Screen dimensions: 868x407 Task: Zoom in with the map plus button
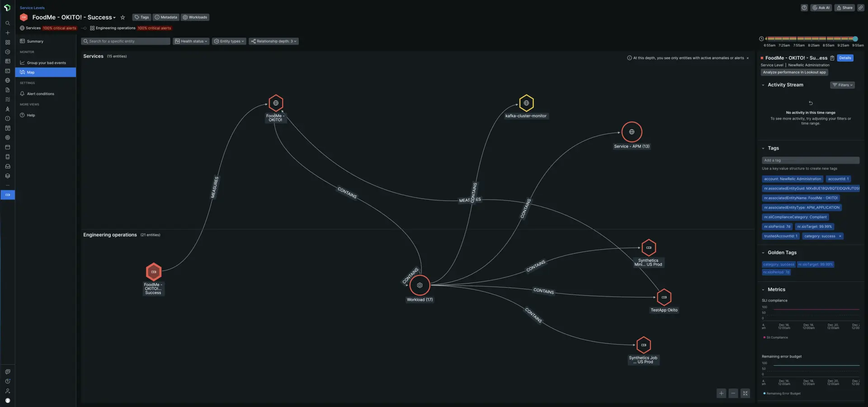click(722, 393)
